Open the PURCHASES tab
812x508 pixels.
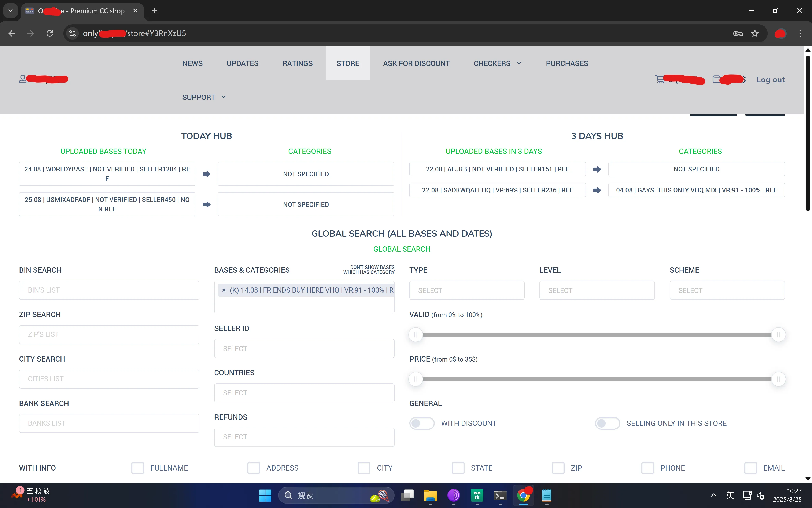[x=567, y=63]
